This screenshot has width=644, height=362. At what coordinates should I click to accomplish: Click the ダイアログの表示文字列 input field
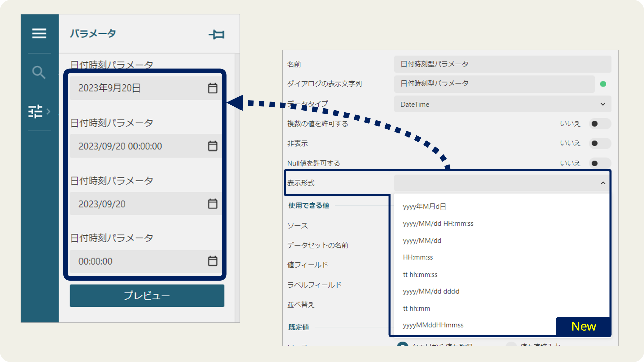point(494,84)
